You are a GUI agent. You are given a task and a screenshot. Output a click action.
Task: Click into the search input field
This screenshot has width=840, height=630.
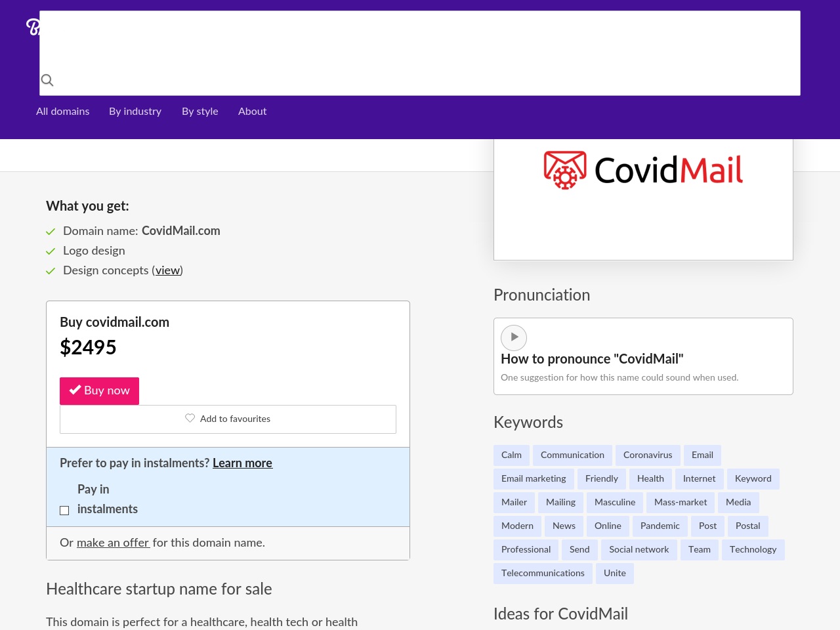point(420,53)
